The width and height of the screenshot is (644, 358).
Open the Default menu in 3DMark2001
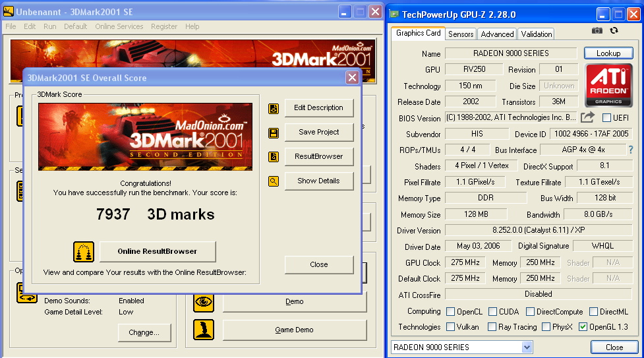click(x=76, y=26)
